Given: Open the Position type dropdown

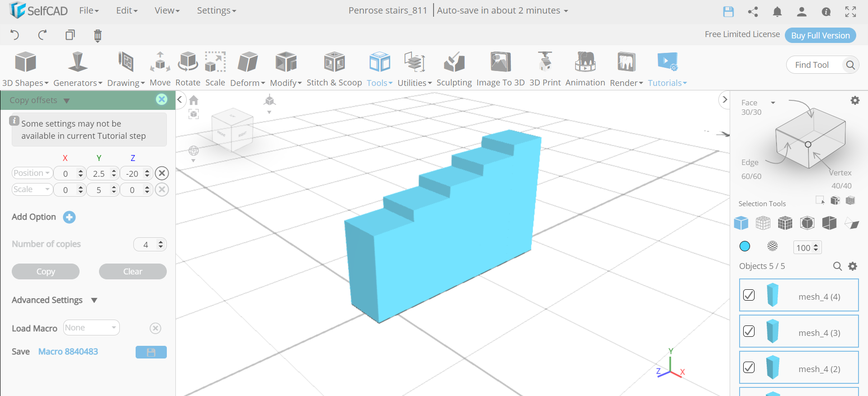Looking at the screenshot, I should point(32,173).
